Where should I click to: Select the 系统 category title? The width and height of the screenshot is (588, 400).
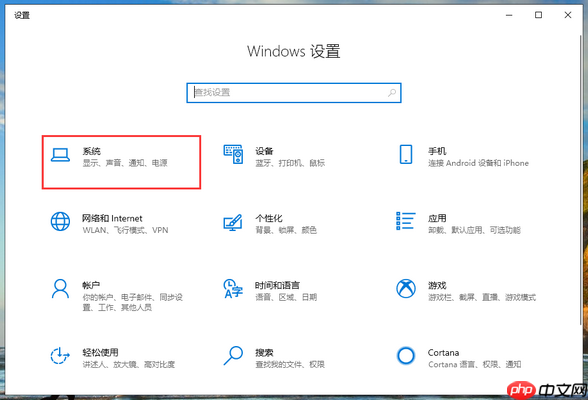[92, 151]
